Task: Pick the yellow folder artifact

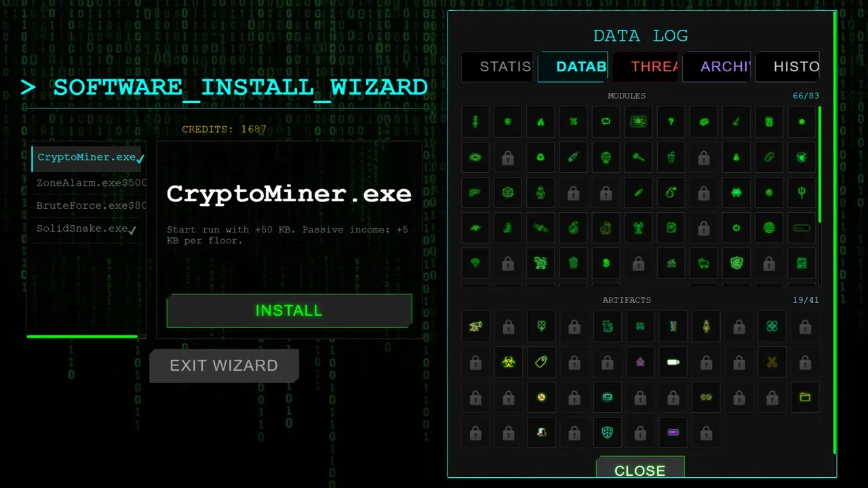Action: click(x=805, y=397)
